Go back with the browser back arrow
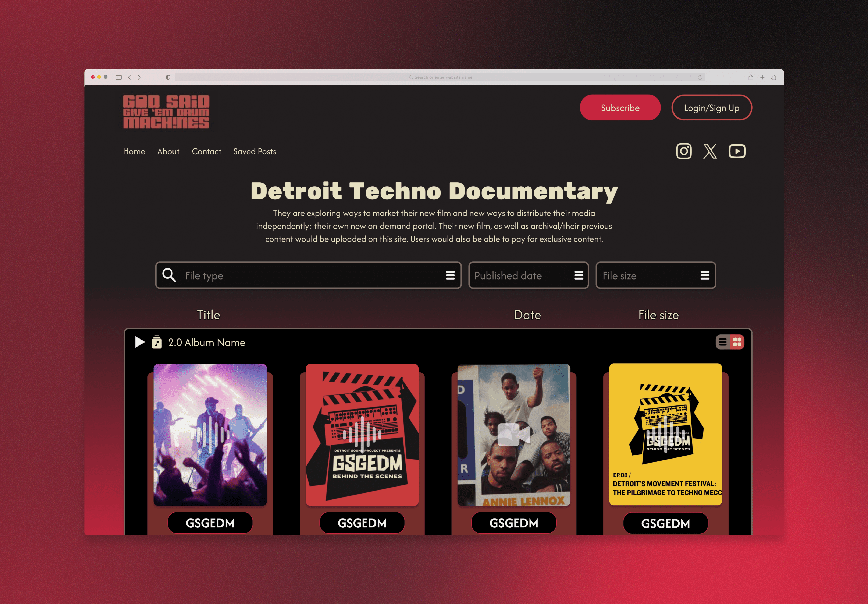Viewport: 868px width, 604px height. (x=129, y=77)
